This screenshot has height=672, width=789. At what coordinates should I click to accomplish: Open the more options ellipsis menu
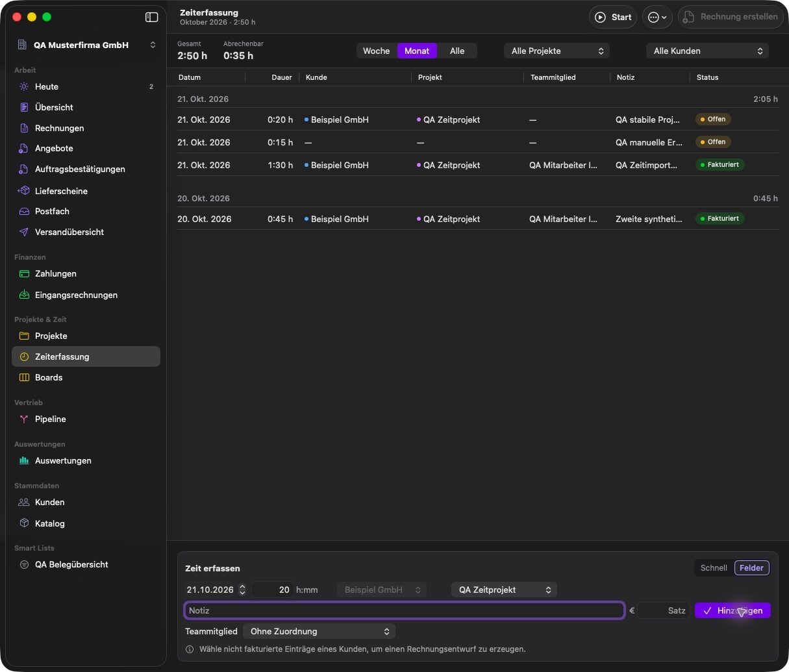[x=657, y=17]
